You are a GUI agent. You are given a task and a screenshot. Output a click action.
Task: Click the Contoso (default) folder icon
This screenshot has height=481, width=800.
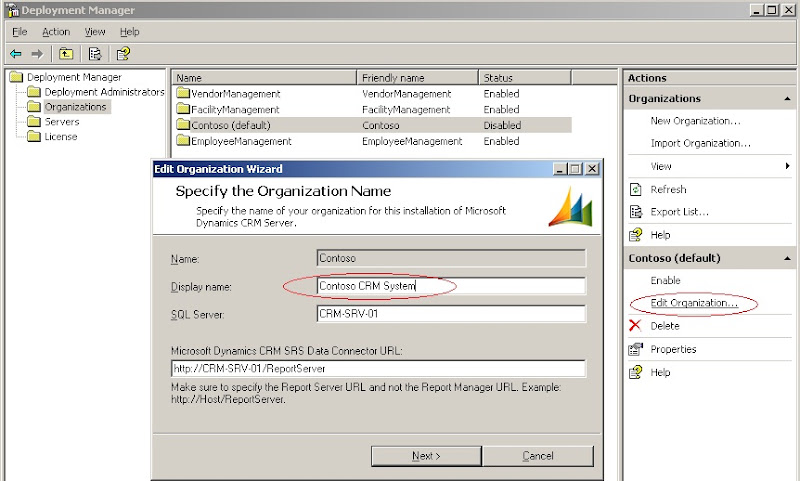point(183,125)
